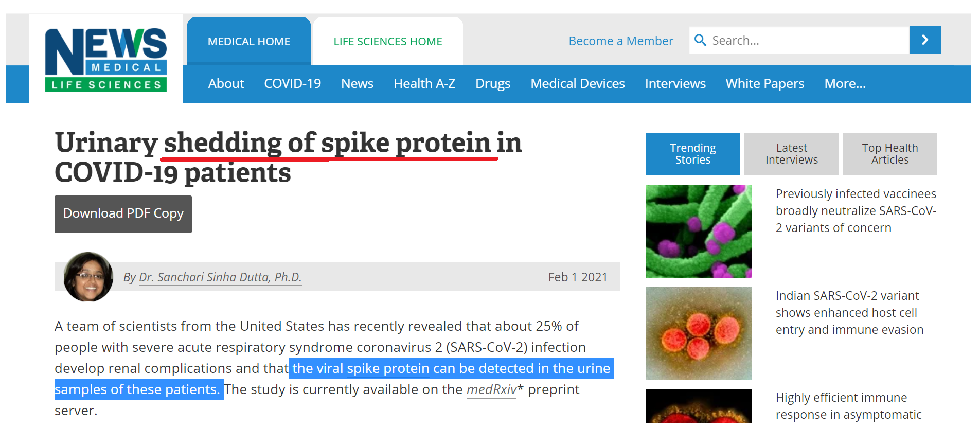Image resolution: width=980 pixels, height=445 pixels.
Task: Open the green bacteria article thumbnail
Action: tap(698, 232)
